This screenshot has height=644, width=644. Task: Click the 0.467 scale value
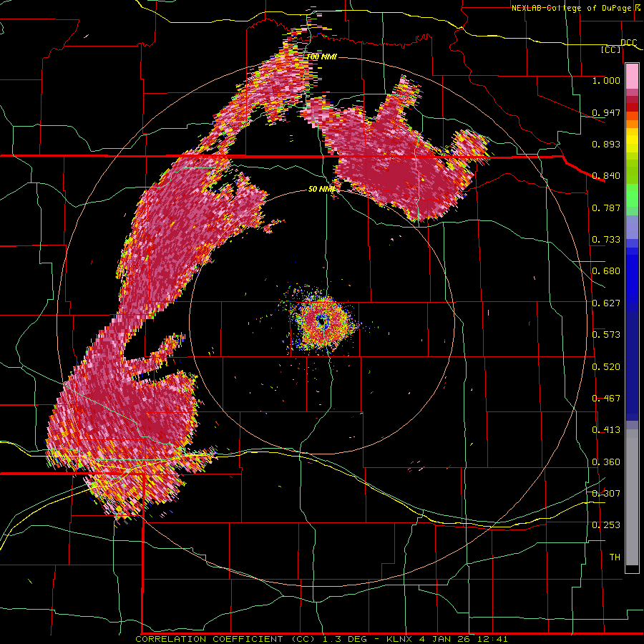pos(606,399)
